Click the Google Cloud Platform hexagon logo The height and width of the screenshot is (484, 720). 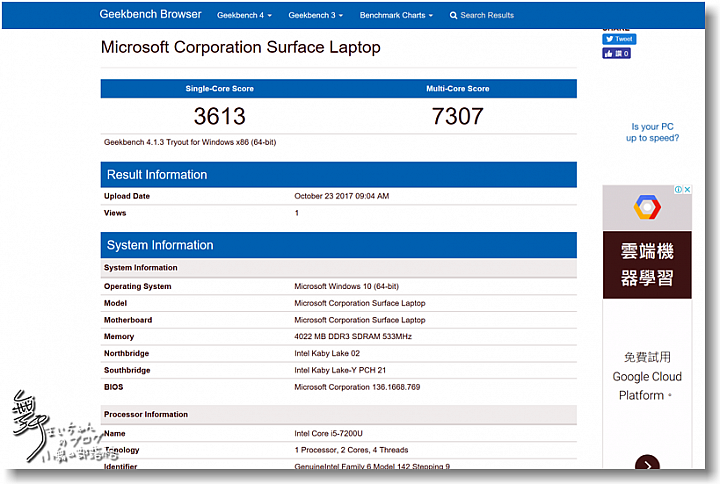[647, 207]
